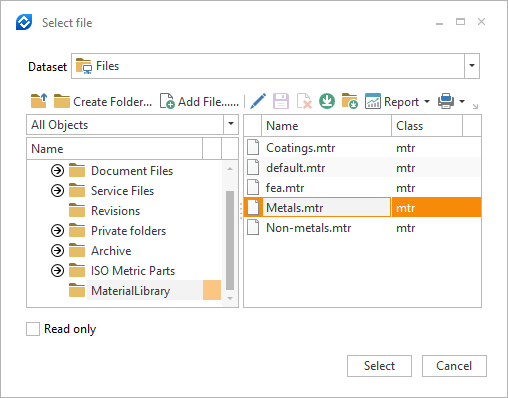Click the scroll down arrow in the folder tree

click(230, 298)
